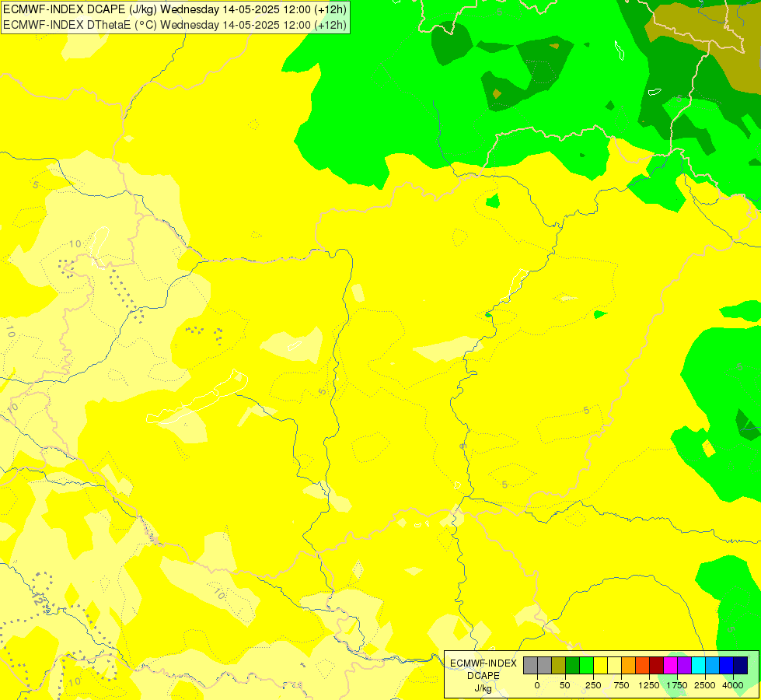Click the orange-red legend swatch

tap(643, 666)
